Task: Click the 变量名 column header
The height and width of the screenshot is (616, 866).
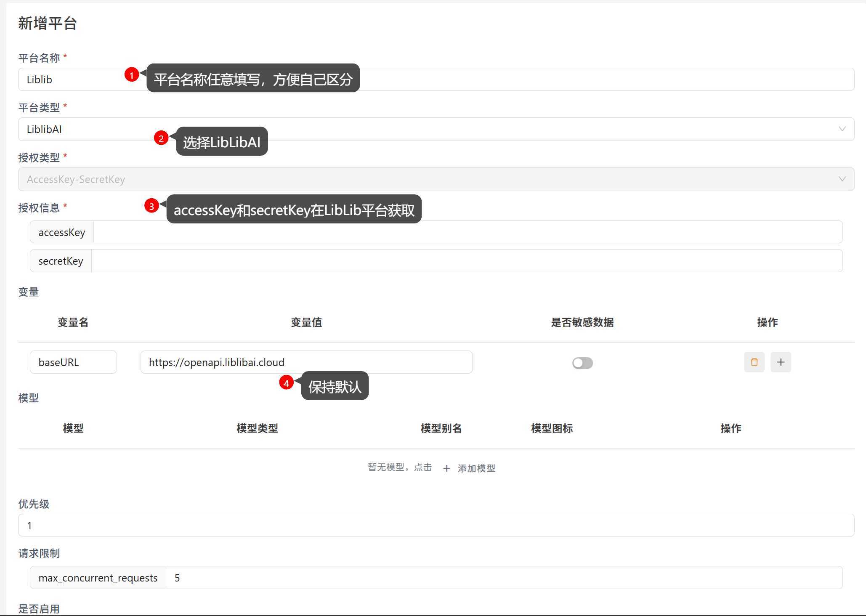Action: click(73, 322)
